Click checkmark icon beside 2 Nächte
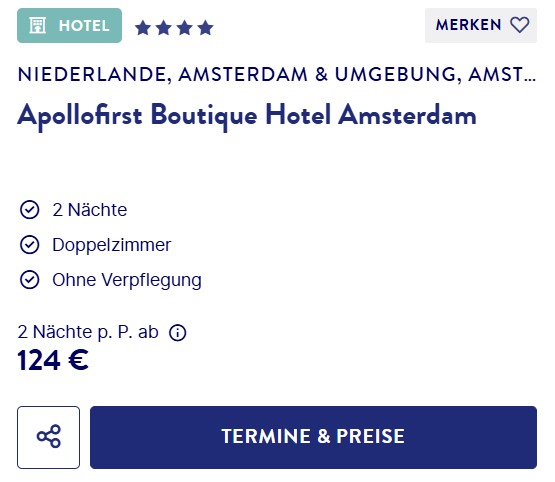The height and width of the screenshot is (482, 555). pyautogui.click(x=29, y=210)
